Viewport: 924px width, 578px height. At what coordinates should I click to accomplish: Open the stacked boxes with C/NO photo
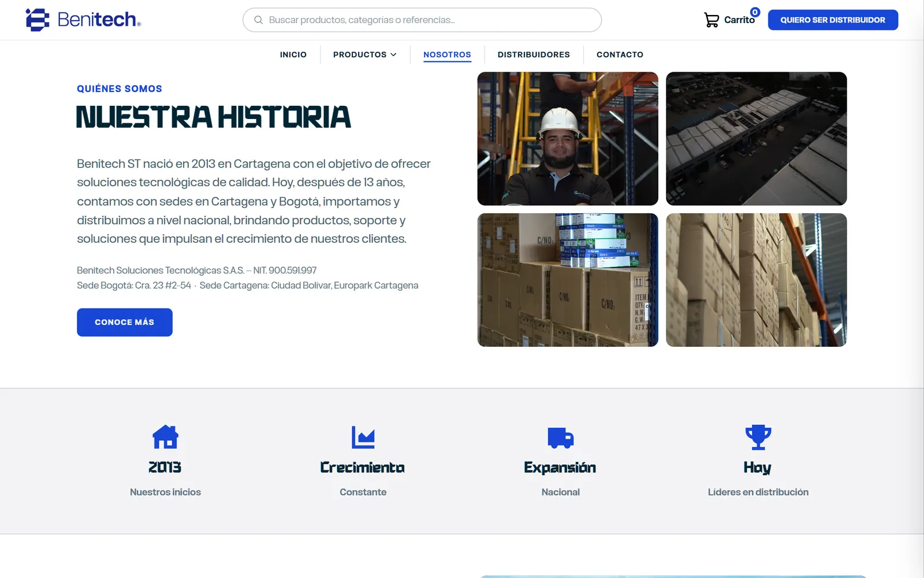(568, 280)
